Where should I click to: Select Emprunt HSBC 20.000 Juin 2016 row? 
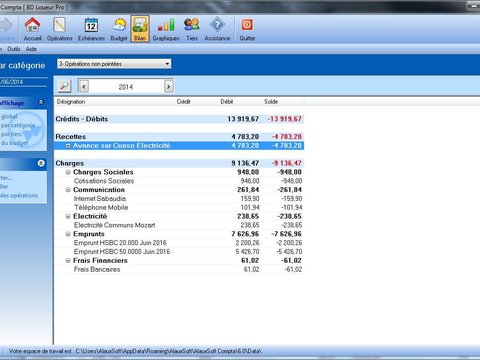point(179,243)
